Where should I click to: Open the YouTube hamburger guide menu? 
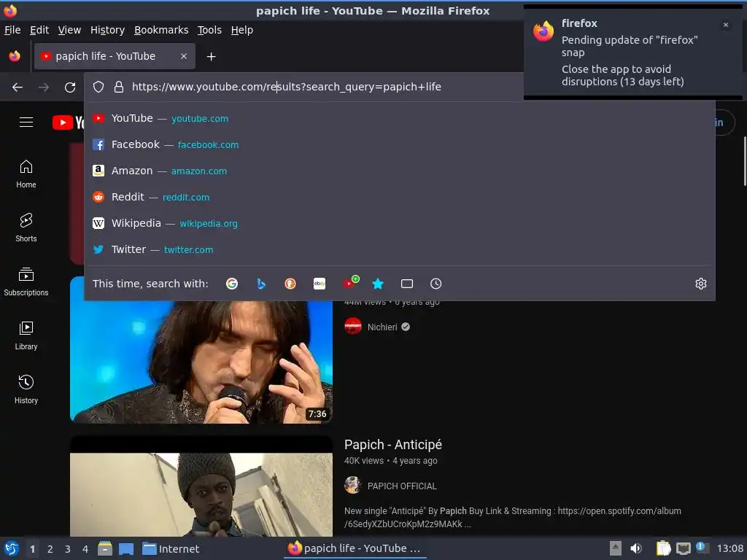[26, 122]
